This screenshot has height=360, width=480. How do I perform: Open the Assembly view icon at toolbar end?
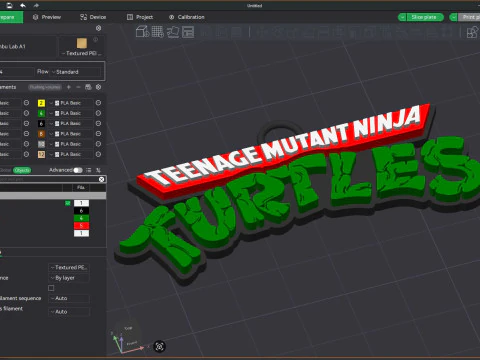pyautogui.click(x=472, y=32)
